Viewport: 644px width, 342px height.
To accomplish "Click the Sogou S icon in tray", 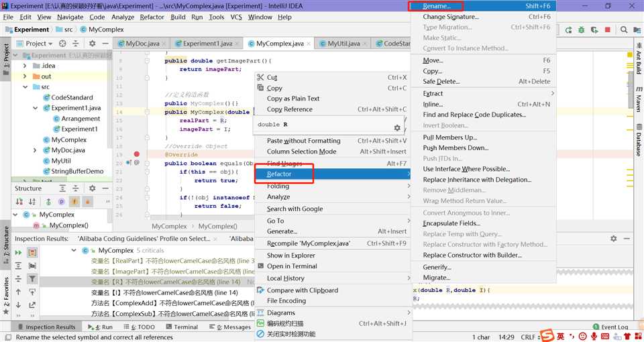I will (x=547, y=335).
